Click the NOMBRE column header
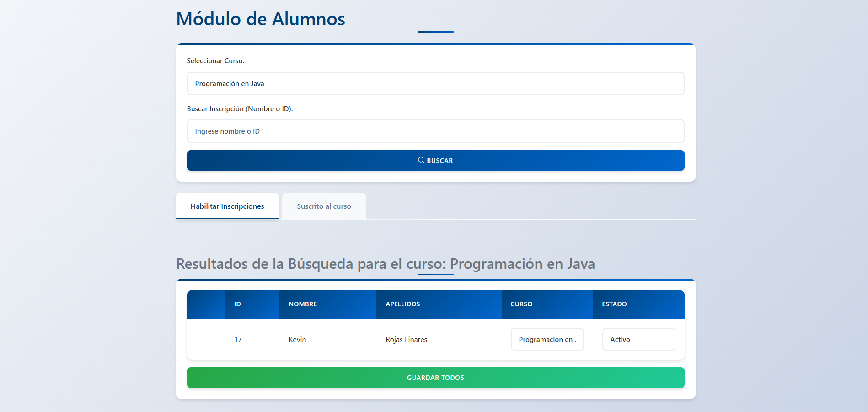This screenshot has height=412, width=868. [x=303, y=304]
